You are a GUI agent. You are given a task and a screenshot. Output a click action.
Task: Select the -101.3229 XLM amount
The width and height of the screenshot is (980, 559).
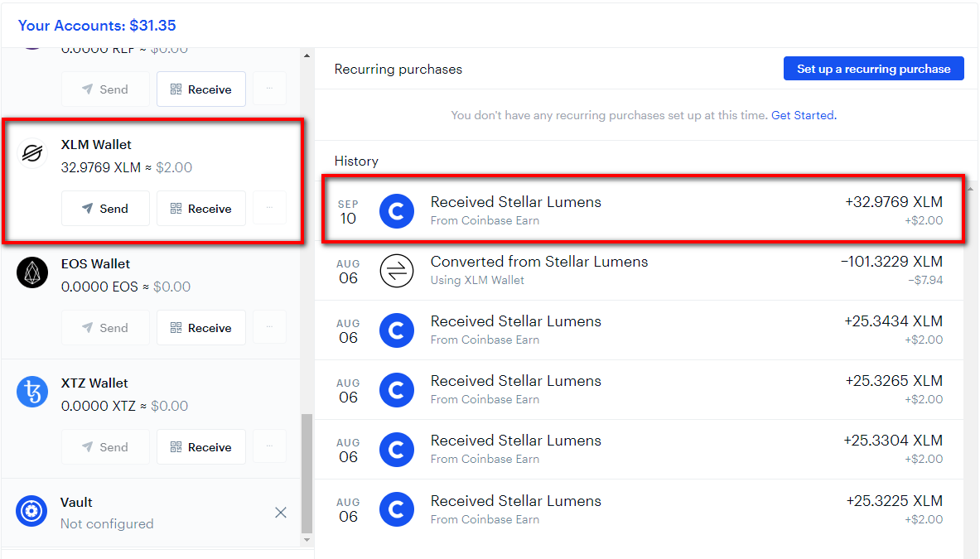892,261
